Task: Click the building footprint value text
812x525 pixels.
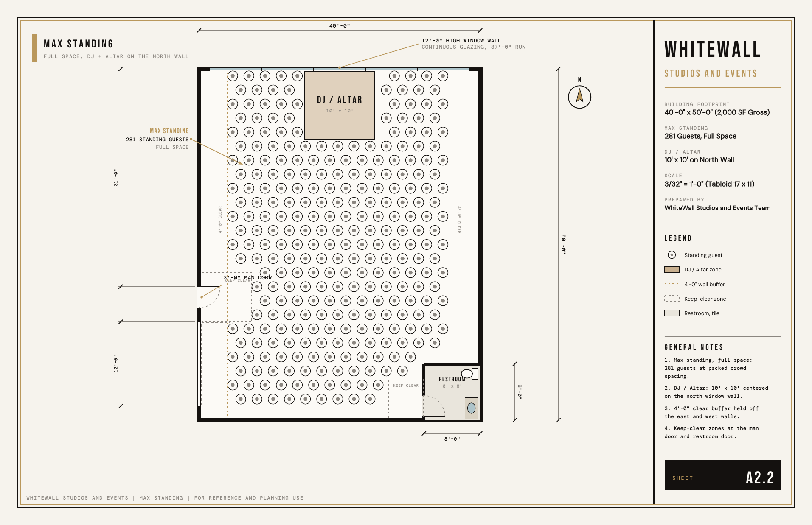Action: click(x=717, y=112)
